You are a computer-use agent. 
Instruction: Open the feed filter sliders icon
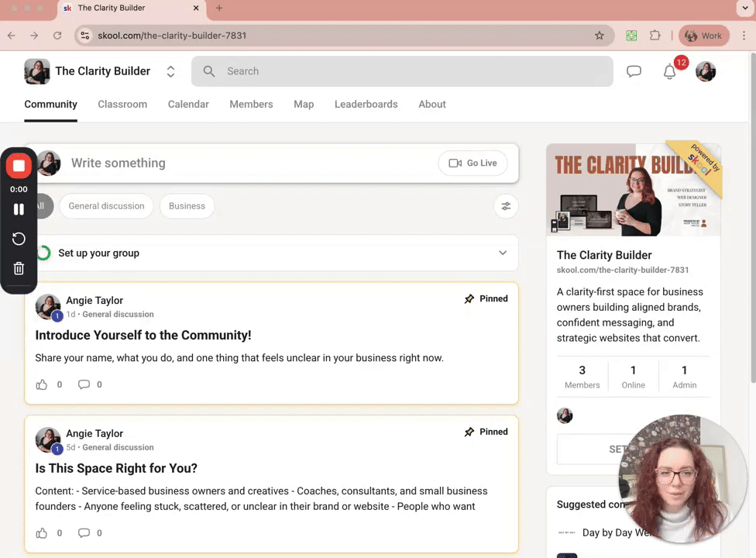[x=506, y=205]
